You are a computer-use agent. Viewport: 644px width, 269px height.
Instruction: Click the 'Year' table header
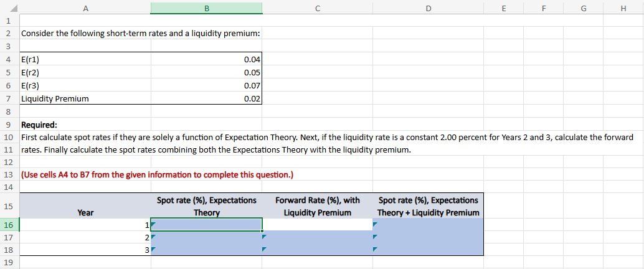click(85, 206)
